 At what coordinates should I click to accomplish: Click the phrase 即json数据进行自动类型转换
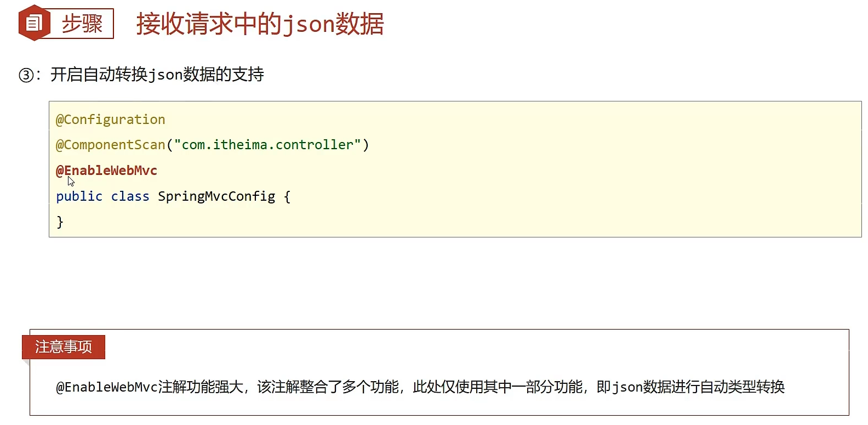click(x=690, y=387)
